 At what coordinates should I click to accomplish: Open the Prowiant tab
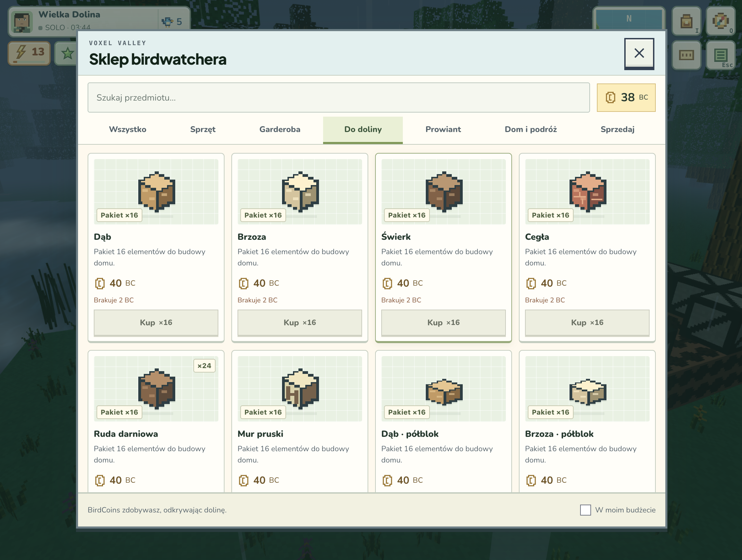click(x=443, y=130)
